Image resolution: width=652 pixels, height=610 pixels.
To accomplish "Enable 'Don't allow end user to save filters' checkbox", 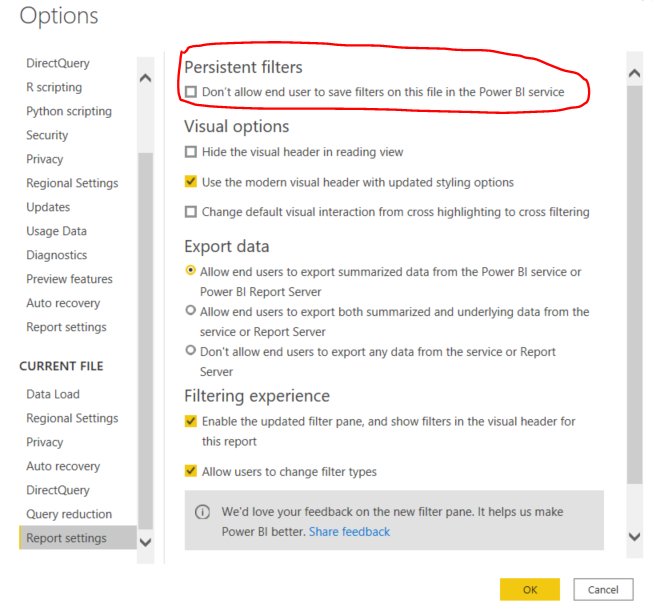I will [x=191, y=91].
